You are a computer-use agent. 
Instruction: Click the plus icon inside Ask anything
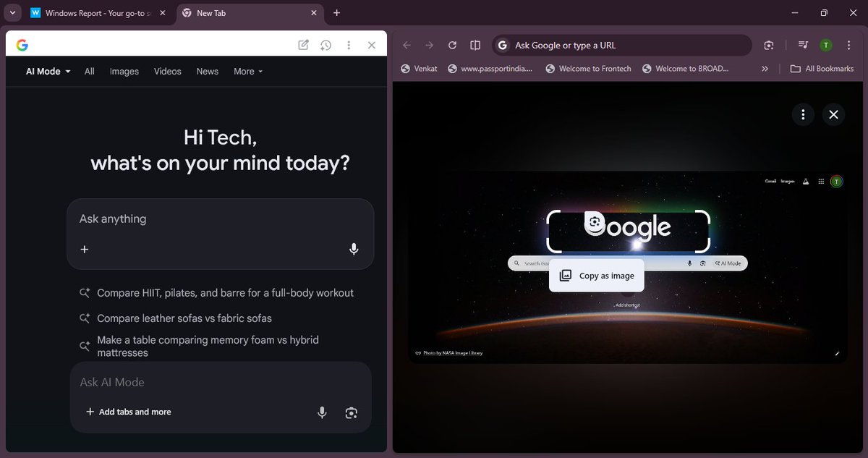coord(85,249)
